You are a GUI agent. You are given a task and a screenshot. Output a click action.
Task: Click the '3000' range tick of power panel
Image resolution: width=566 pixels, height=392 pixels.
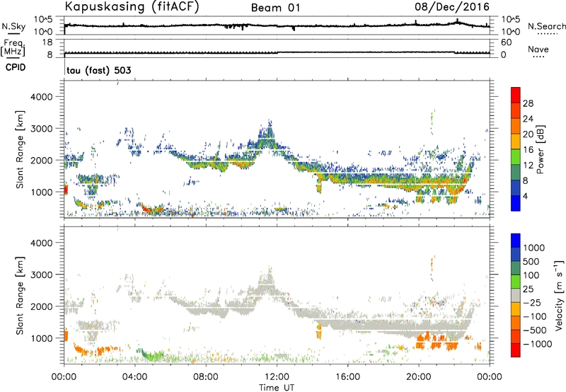(x=42, y=129)
